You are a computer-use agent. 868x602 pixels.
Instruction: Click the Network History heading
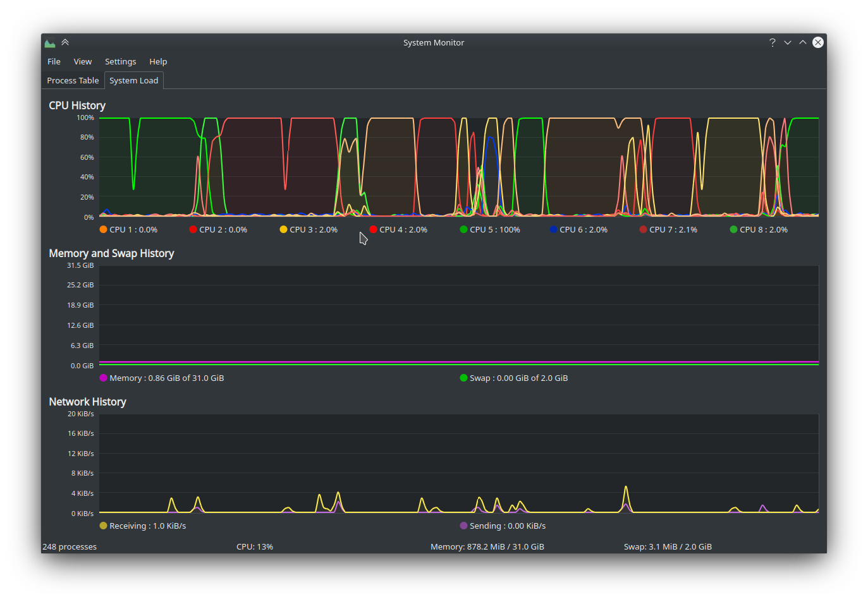click(x=87, y=402)
